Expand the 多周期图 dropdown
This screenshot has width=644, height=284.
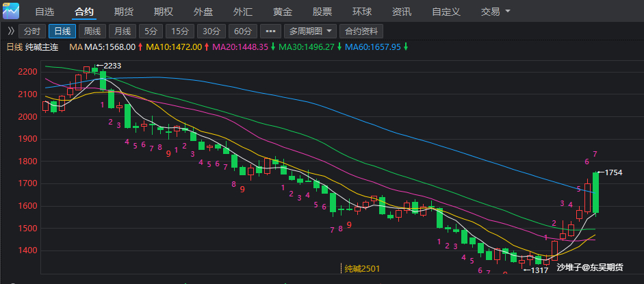(x=311, y=31)
